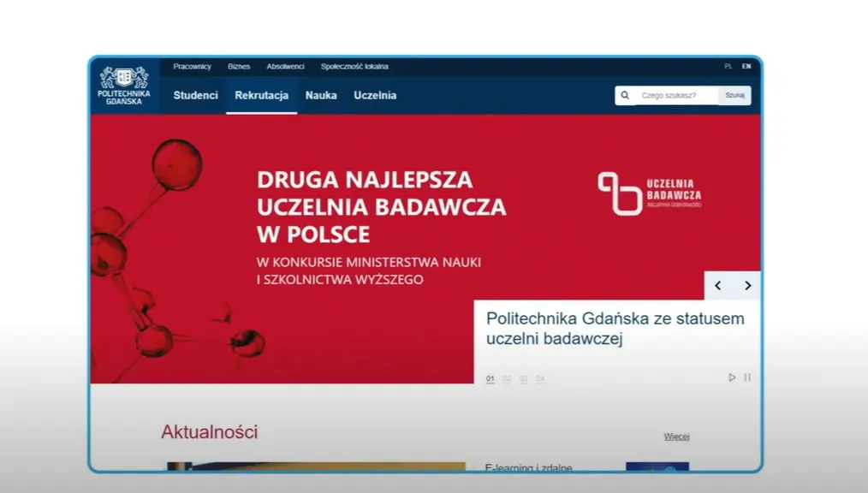Open the 'E-learning i zdalne' news item

coord(529,467)
